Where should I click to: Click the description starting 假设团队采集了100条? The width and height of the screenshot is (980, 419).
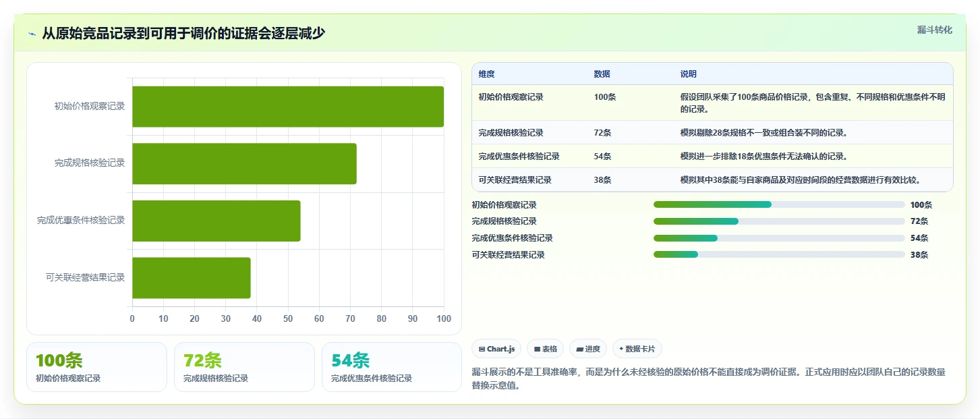point(813,103)
